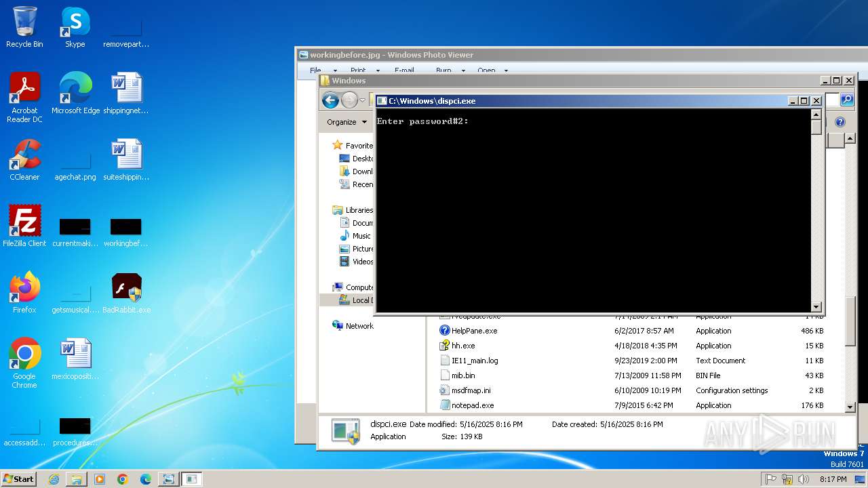Open File Explorer from the taskbar

77,479
